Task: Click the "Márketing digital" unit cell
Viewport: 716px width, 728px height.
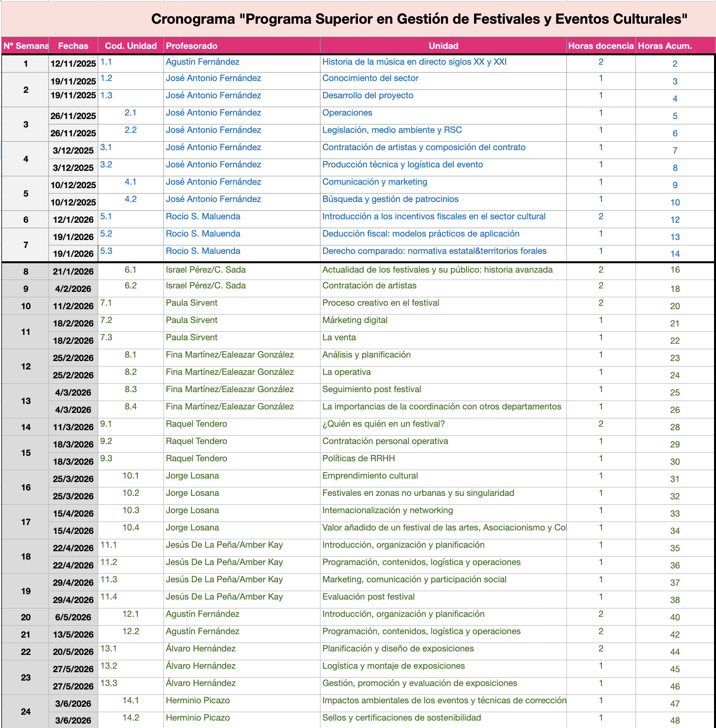Action: click(x=355, y=321)
